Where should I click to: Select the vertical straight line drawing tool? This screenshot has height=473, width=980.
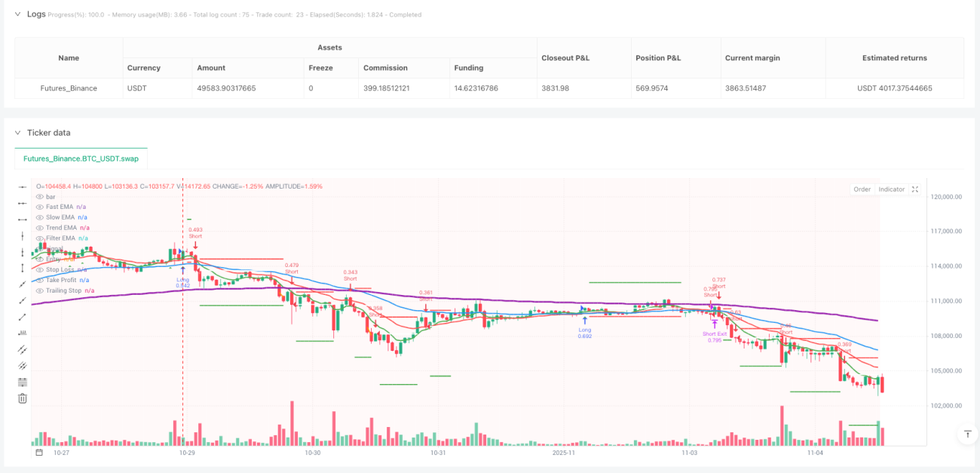click(x=22, y=235)
